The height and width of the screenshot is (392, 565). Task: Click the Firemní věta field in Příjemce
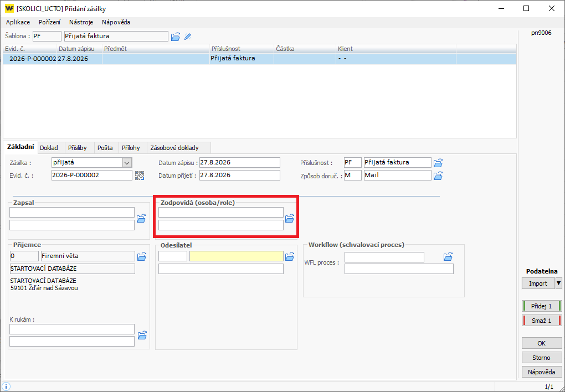(88, 256)
